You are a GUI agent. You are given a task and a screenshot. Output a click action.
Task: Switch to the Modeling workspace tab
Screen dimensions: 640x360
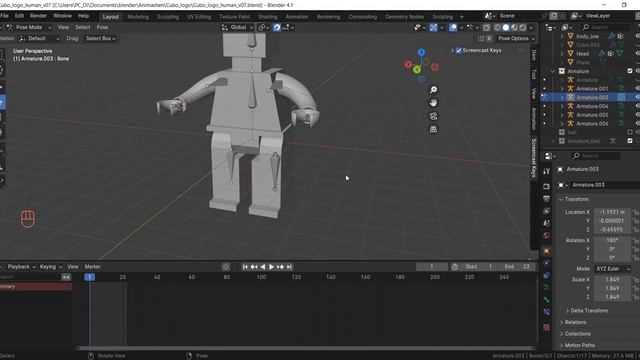click(138, 17)
